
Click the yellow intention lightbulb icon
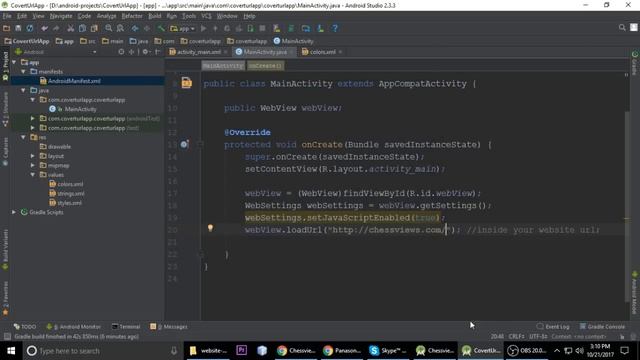[x=210, y=228]
